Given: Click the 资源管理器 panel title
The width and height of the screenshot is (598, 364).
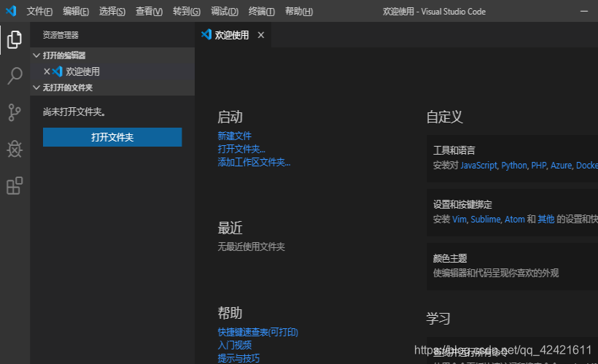Looking at the screenshot, I should pyautogui.click(x=61, y=35).
